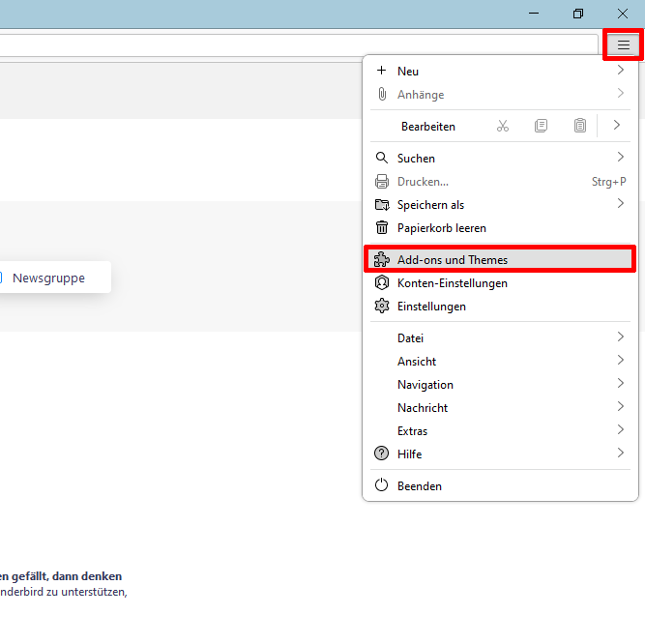Click the scissors cut icon
Image resolution: width=645 pixels, height=644 pixels.
coord(503,126)
